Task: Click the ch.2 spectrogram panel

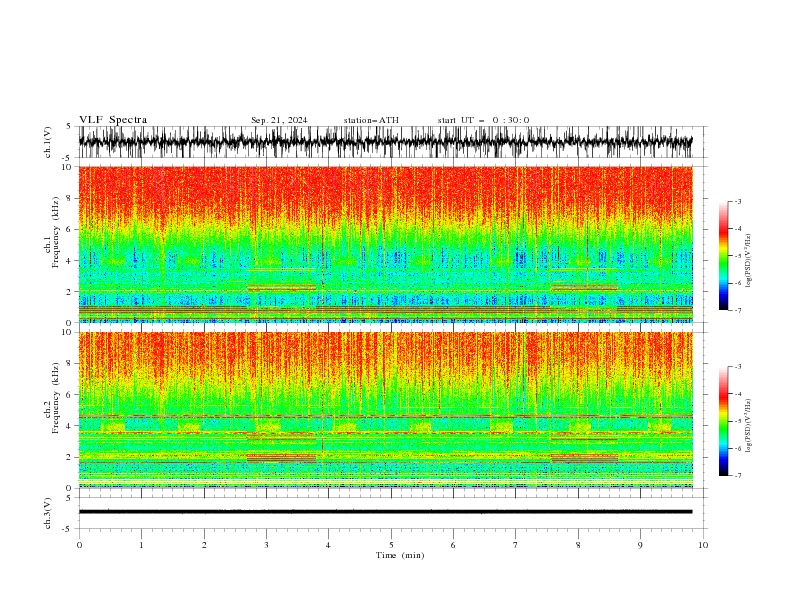Action: pyautogui.click(x=385, y=410)
